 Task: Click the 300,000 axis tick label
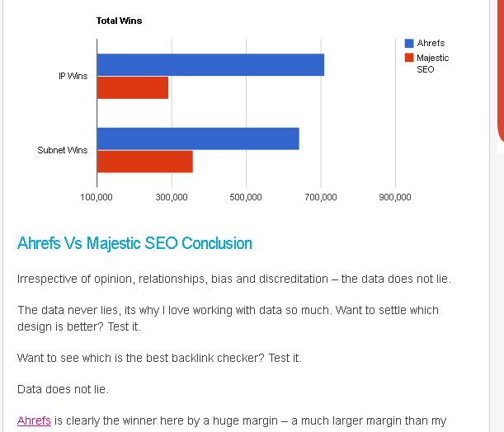click(x=172, y=197)
